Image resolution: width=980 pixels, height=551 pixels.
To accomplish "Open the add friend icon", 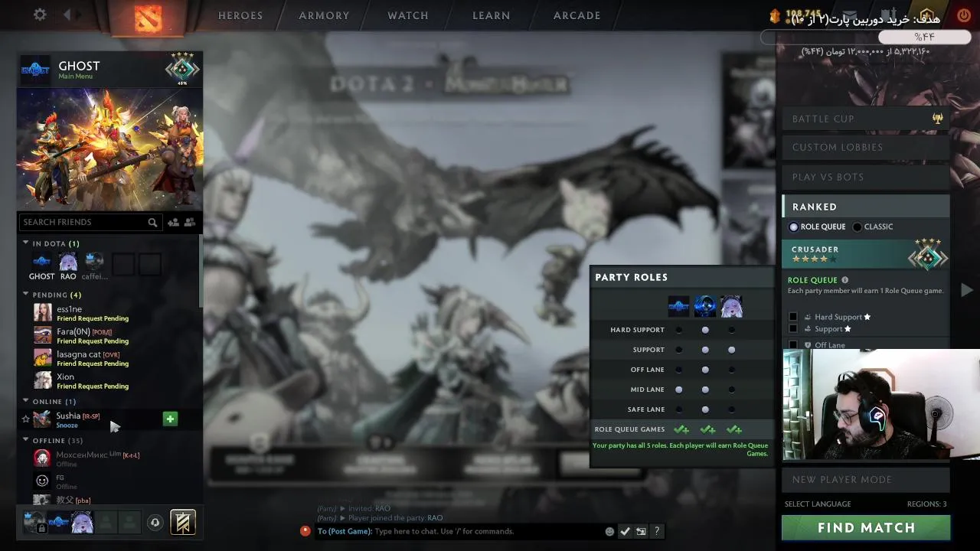I will 174,222.
